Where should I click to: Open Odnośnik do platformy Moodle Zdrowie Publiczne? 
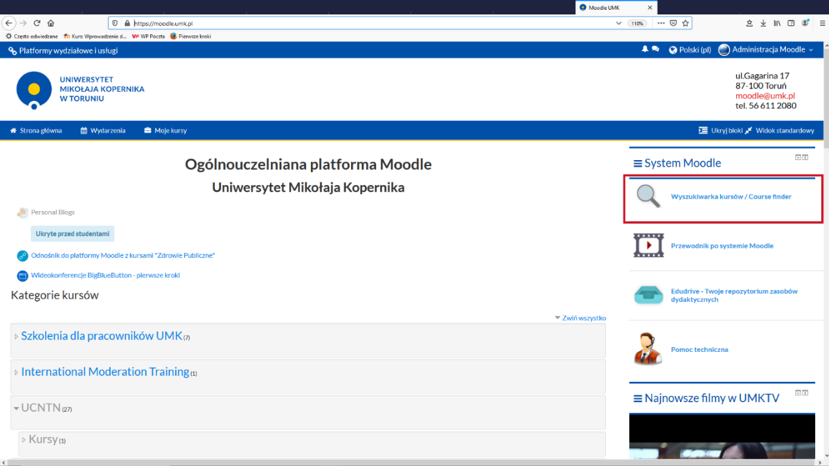point(123,255)
